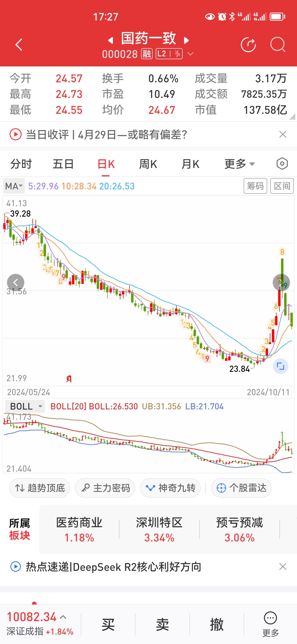Switch to the next stock with right triangle
The height and width of the screenshot is (644, 297).
186,40
